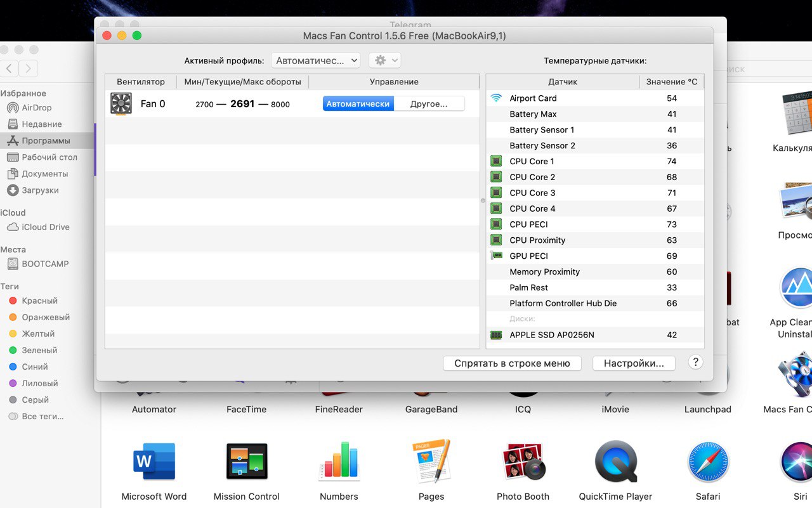Click the Fan 0 label text
Screen dimensions: 812x508
point(153,104)
